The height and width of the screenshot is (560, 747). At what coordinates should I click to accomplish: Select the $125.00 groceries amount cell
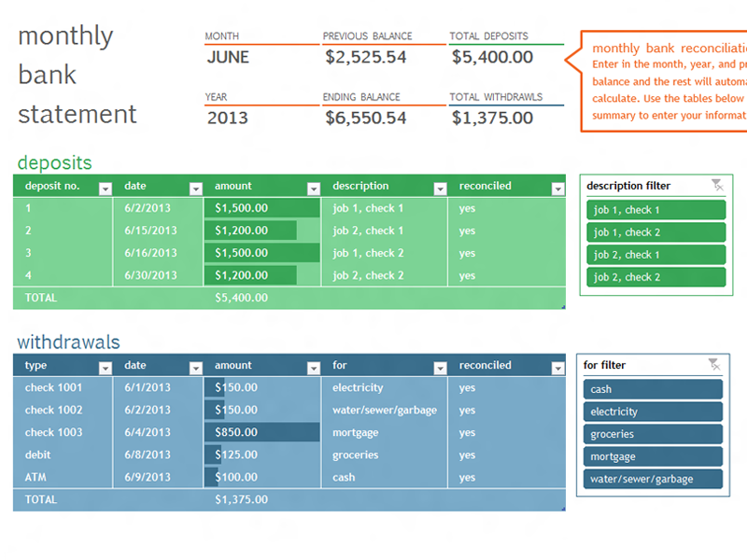[x=262, y=455]
